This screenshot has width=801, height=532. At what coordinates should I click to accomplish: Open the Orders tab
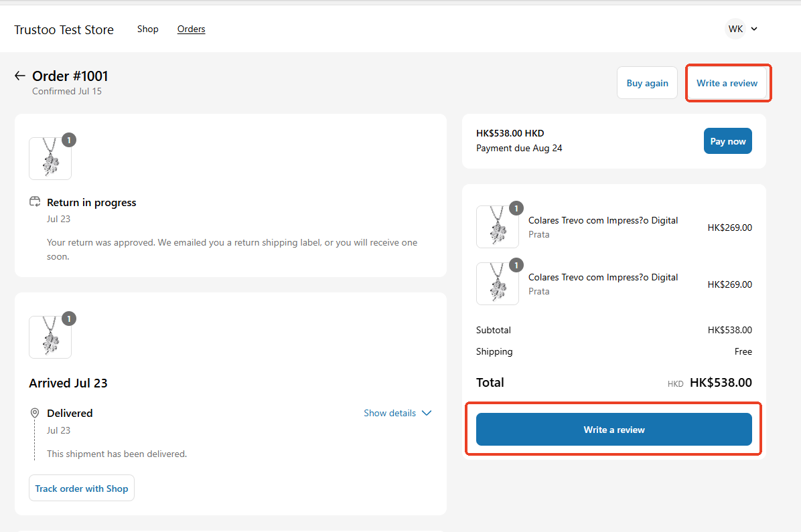[x=191, y=29]
